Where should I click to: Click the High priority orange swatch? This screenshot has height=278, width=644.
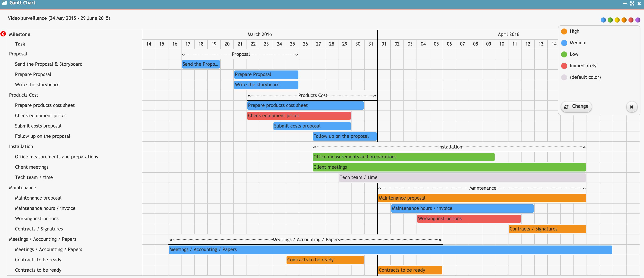(x=564, y=31)
